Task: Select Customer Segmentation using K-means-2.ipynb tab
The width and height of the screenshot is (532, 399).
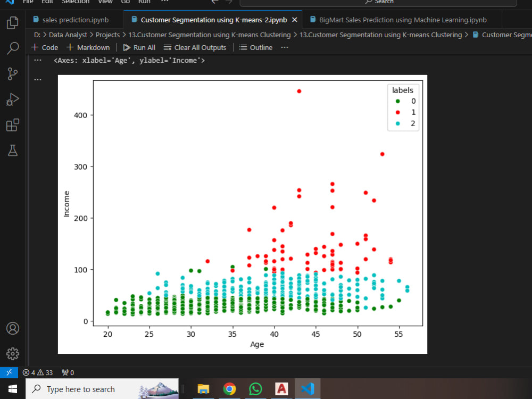Action: point(214,20)
